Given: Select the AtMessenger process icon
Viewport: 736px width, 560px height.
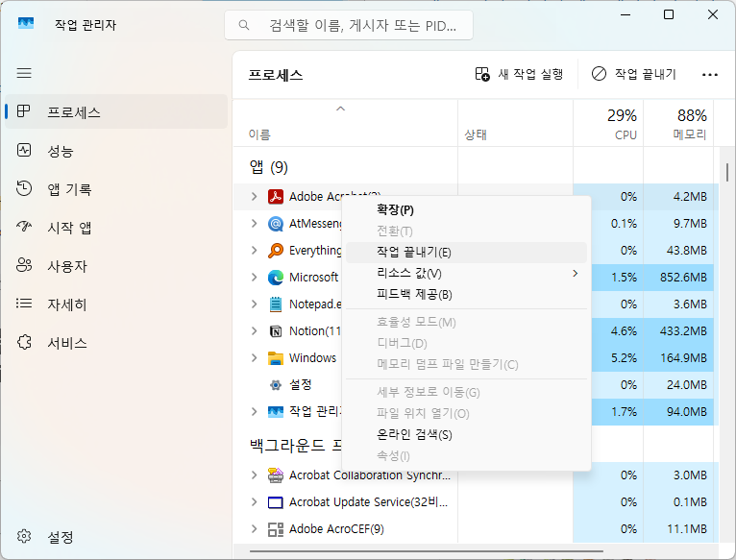Looking at the screenshot, I should pos(276,224).
